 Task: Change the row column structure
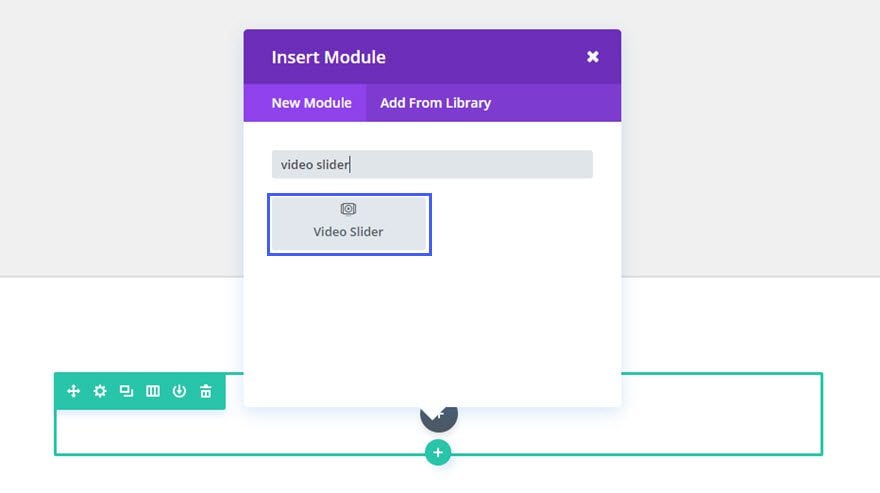(153, 391)
